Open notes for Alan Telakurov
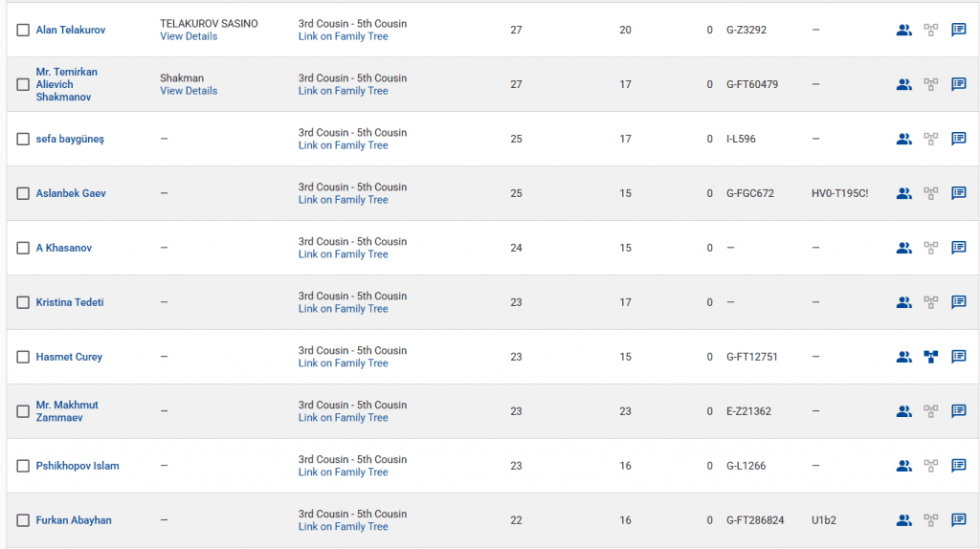Image resolution: width=980 pixels, height=549 pixels. click(x=958, y=30)
